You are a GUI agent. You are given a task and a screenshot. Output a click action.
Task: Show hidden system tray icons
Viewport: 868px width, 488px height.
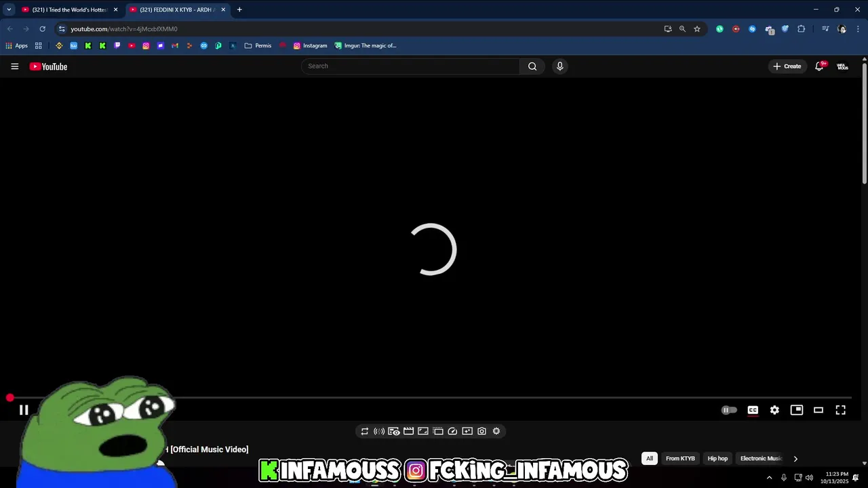pos(769,478)
